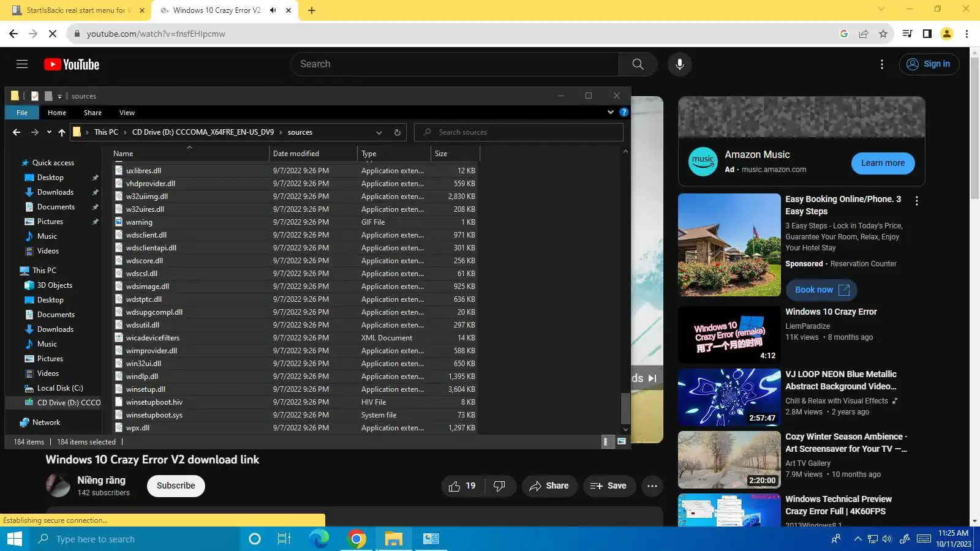Select Network in the navigation pane
Viewport: 980px width, 551px height.
(46, 422)
